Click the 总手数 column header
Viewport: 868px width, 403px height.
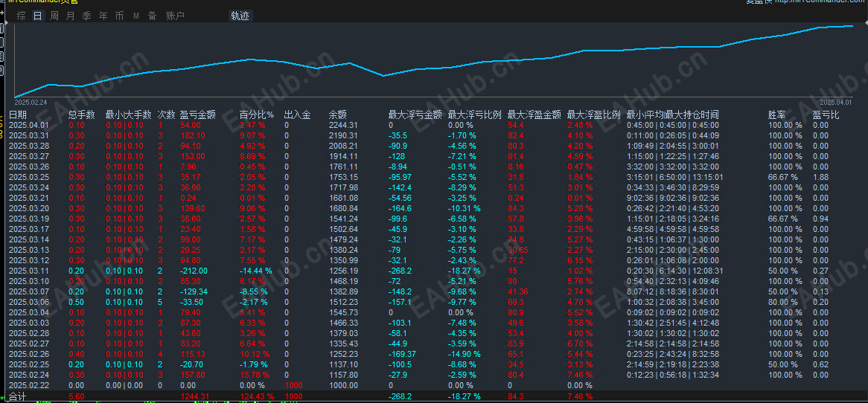tap(81, 115)
